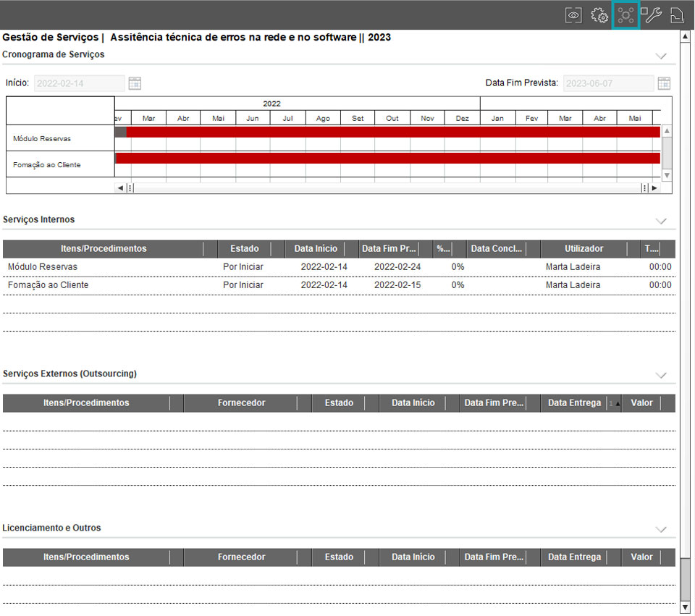Click the wrench tools icon
This screenshot has width=695, height=616.
point(653,15)
